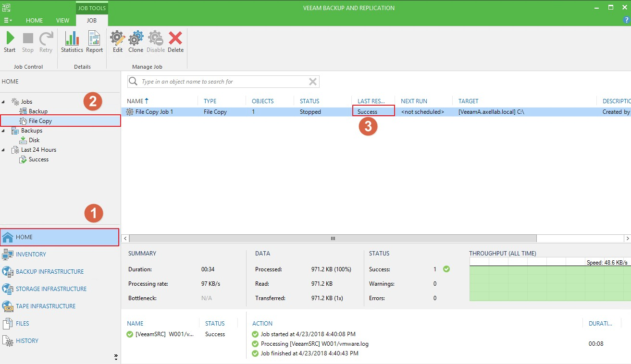Collapse the Jobs tree node
The image size is (631, 364).
pyautogui.click(x=4, y=102)
